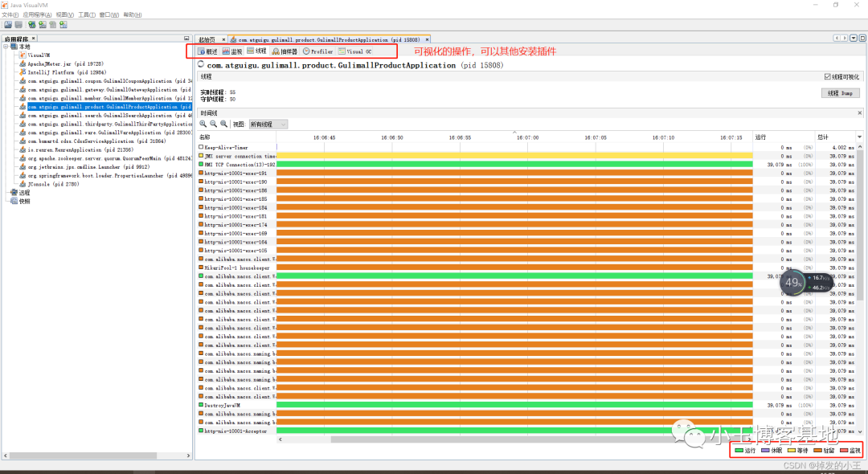Switch to the Profiler tab
This screenshot has height=474, width=868.
pos(317,51)
